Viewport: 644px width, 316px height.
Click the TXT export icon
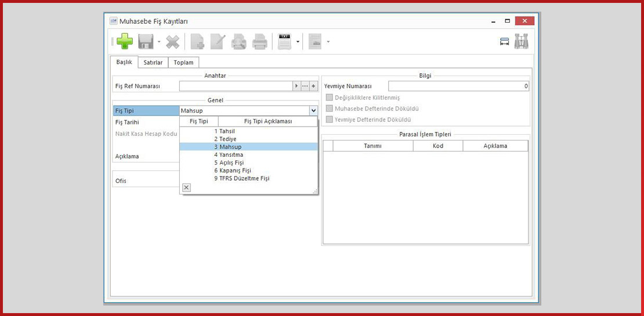coord(284,42)
